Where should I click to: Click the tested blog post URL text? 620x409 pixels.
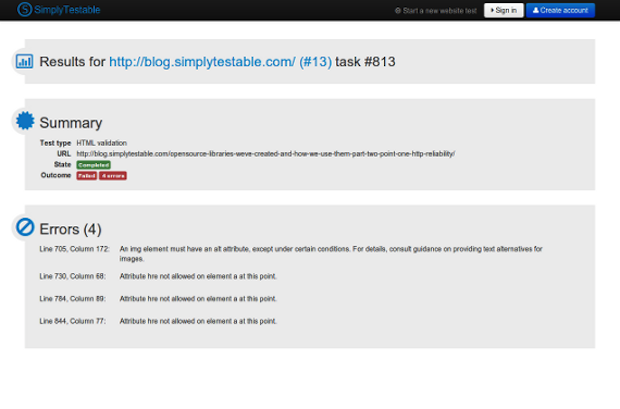click(265, 153)
